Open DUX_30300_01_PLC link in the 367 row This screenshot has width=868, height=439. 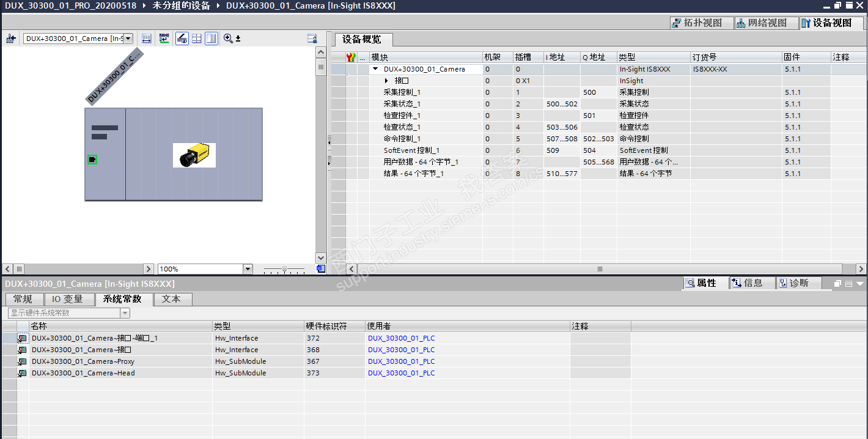pos(401,361)
